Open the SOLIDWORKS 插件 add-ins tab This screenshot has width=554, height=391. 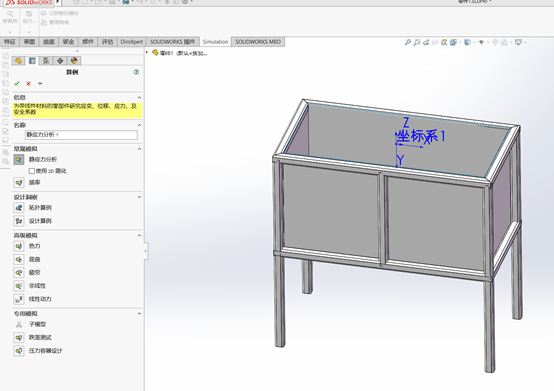point(172,42)
